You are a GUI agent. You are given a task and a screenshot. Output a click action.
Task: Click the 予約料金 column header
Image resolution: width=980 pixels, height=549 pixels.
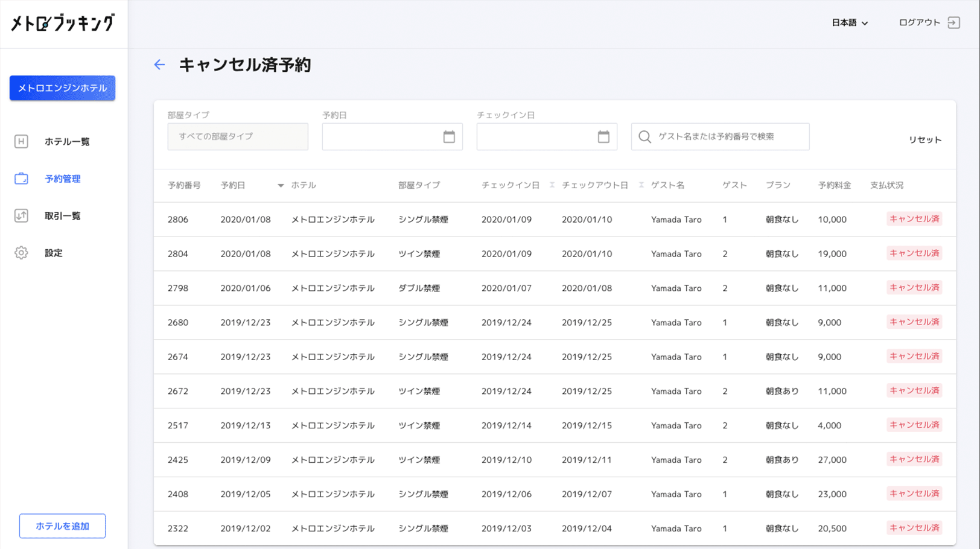[835, 185]
